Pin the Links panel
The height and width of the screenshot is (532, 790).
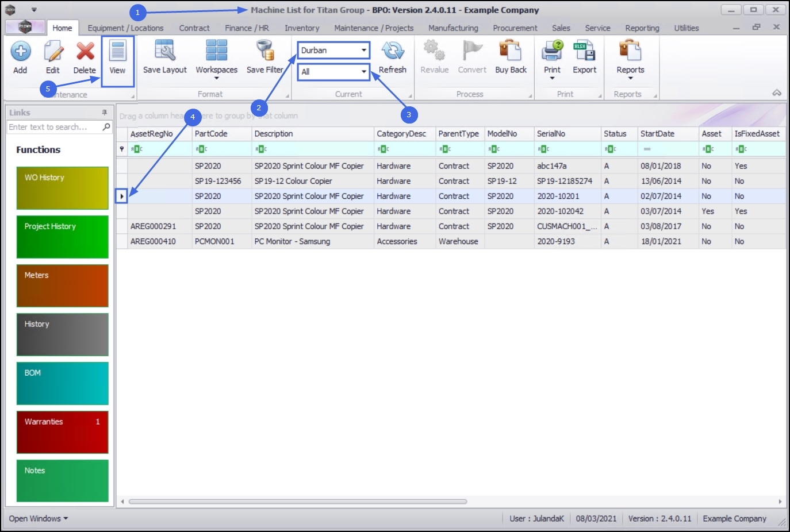tap(105, 113)
